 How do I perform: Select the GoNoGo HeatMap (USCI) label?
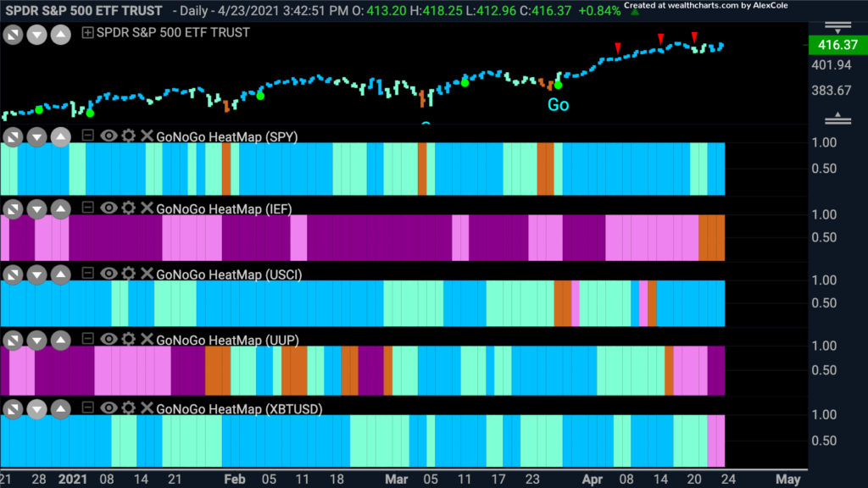[229, 274]
